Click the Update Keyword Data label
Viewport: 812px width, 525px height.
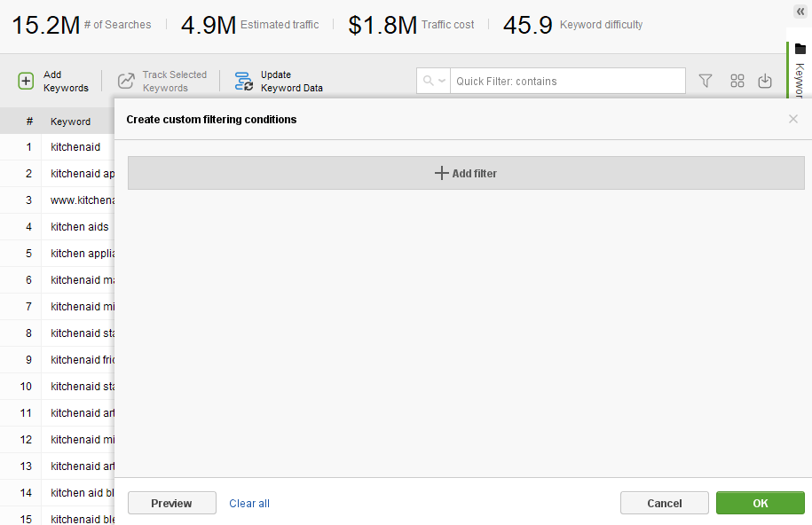292,82
